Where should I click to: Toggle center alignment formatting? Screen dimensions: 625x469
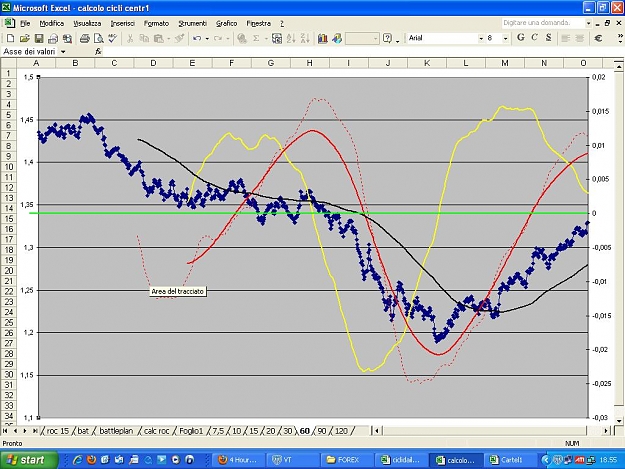(x=579, y=38)
